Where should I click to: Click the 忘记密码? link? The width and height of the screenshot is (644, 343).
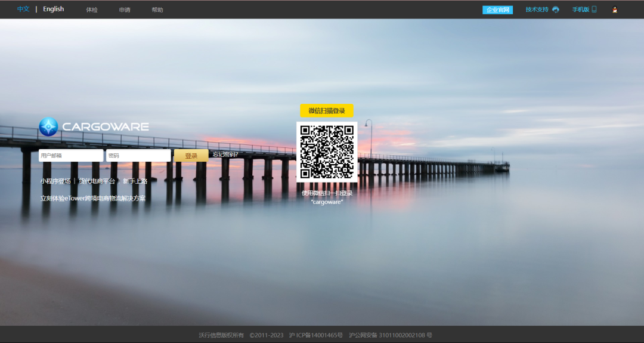pos(225,154)
